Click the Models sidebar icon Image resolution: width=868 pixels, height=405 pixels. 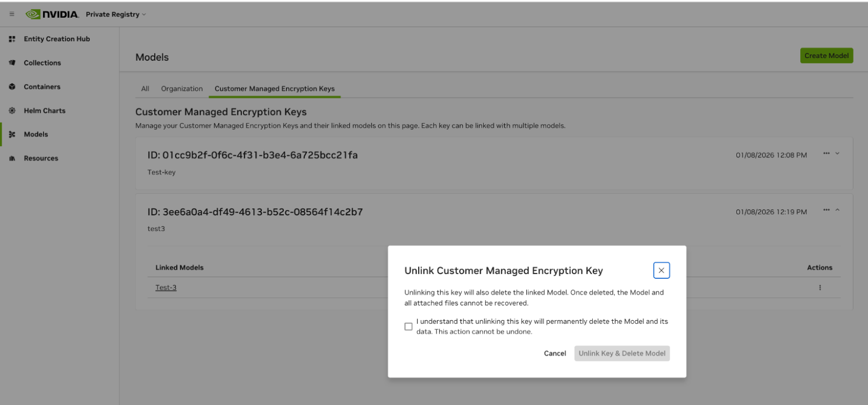(x=12, y=134)
